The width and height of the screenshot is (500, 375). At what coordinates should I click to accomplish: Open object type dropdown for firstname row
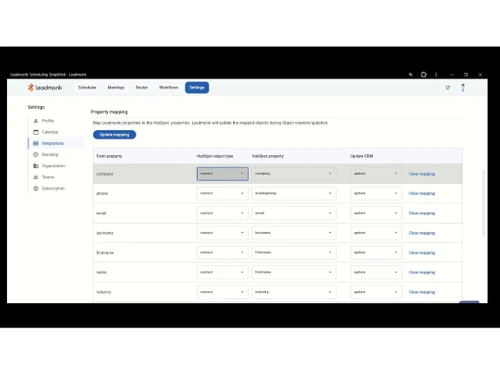click(223, 252)
